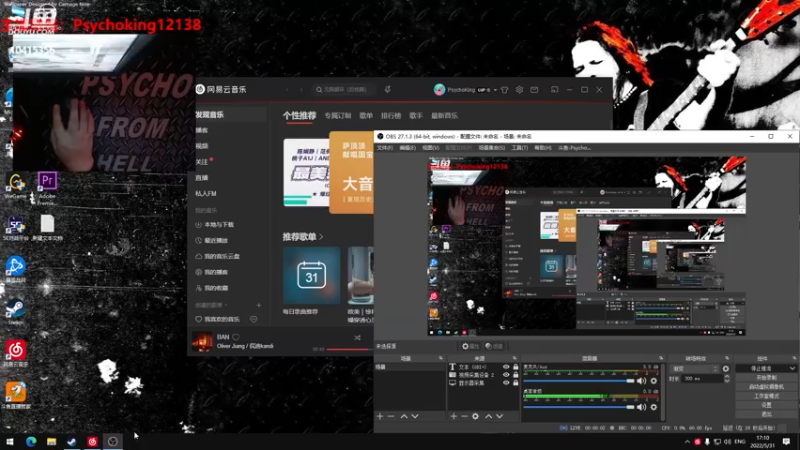Go back with NetEase back arrow
The height and width of the screenshot is (450, 800).
click(287, 90)
